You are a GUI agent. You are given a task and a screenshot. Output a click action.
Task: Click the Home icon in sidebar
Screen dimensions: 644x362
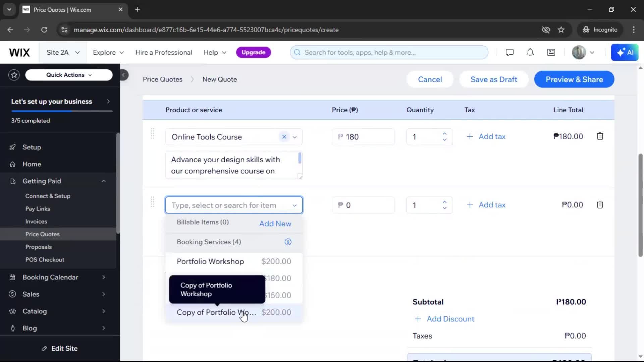click(12, 164)
